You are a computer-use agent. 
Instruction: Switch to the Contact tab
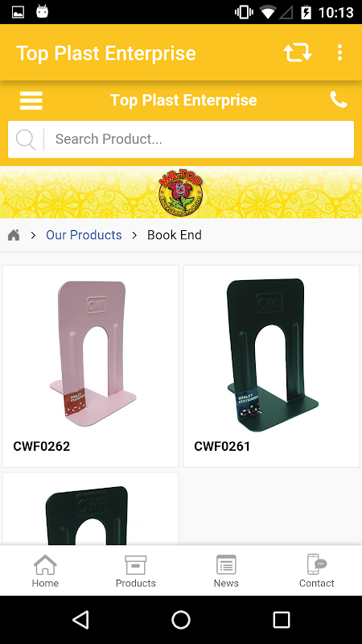[x=316, y=571]
